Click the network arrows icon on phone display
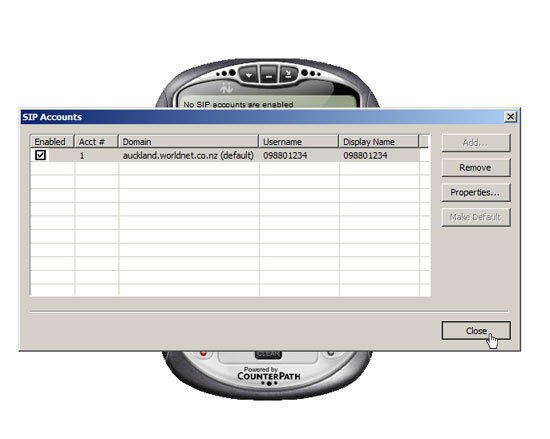The image size is (550, 439). pos(226,88)
